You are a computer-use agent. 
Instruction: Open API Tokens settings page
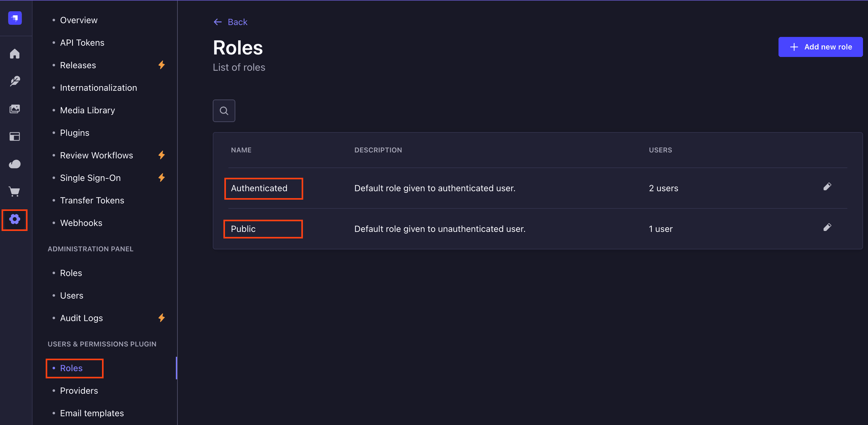tap(82, 43)
